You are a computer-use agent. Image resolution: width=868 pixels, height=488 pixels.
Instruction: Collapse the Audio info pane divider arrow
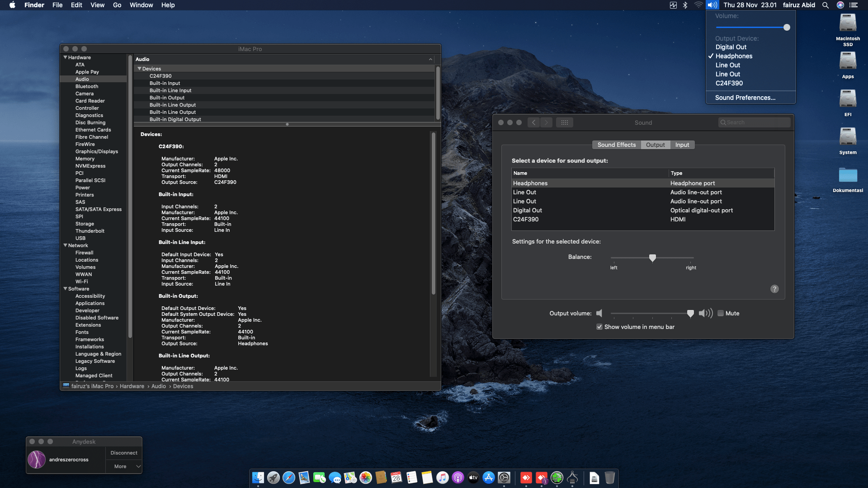[x=430, y=59]
